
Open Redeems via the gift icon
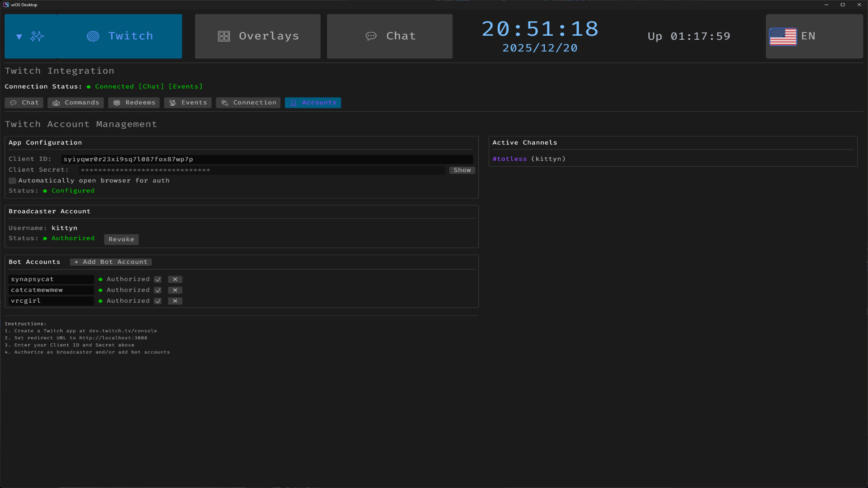click(x=117, y=103)
